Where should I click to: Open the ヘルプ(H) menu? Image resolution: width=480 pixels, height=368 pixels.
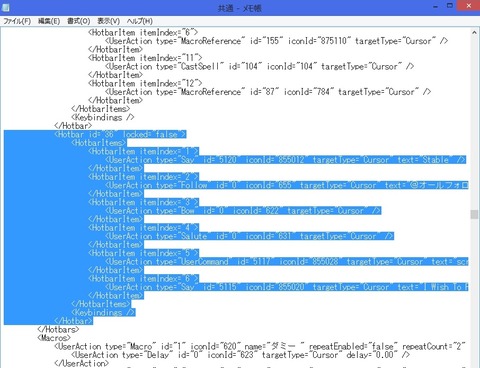(x=139, y=21)
